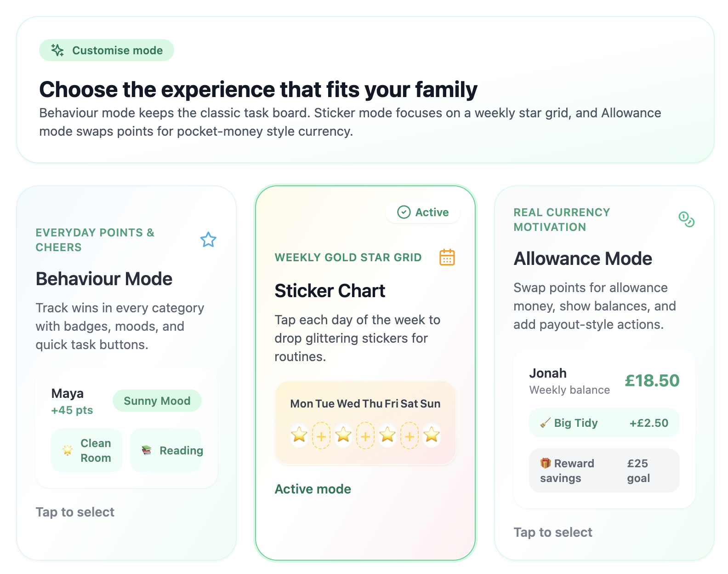Select the Active mode label
The width and height of the screenshot is (728, 574).
pyautogui.click(x=313, y=489)
